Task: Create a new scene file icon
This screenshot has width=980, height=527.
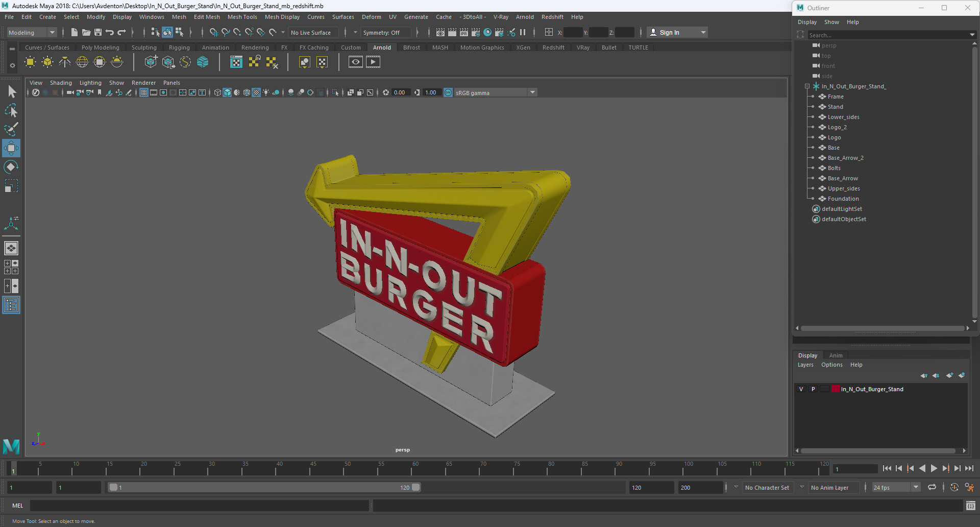Action: pos(74,32)
